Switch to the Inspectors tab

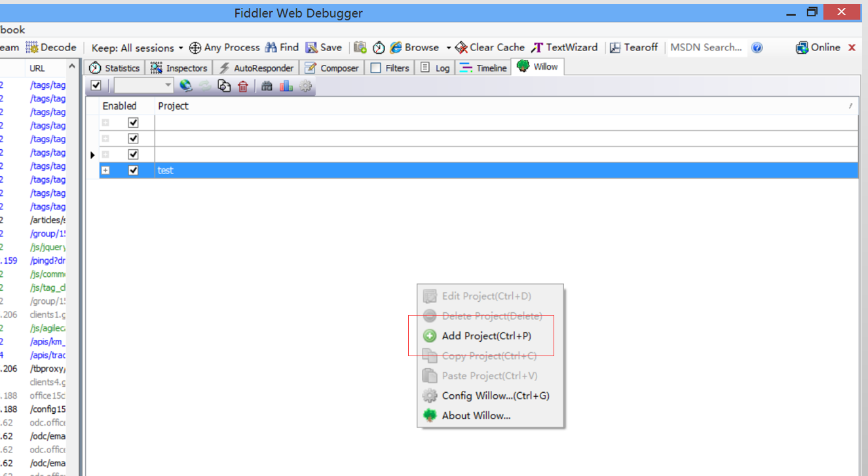point(179,67)
